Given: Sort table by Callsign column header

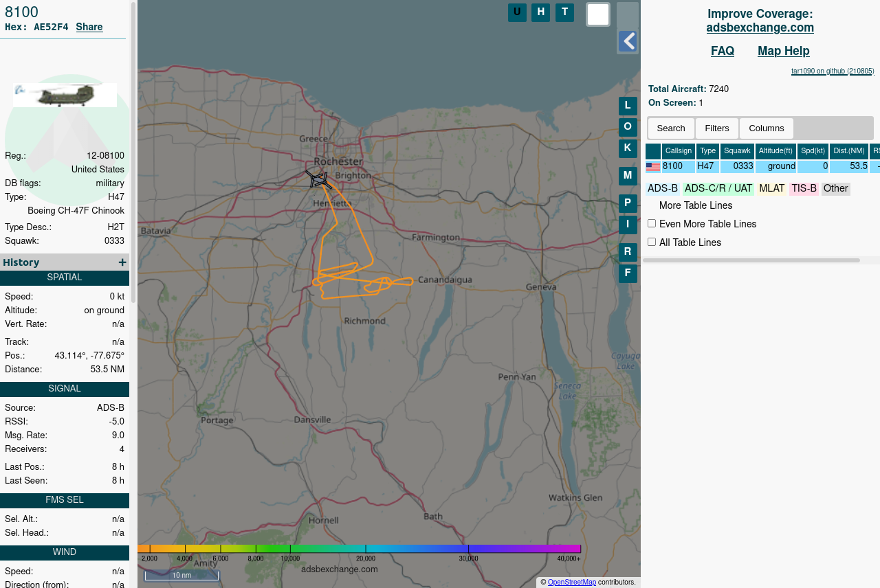Looking at the screenshot, I should click(679, 151).
